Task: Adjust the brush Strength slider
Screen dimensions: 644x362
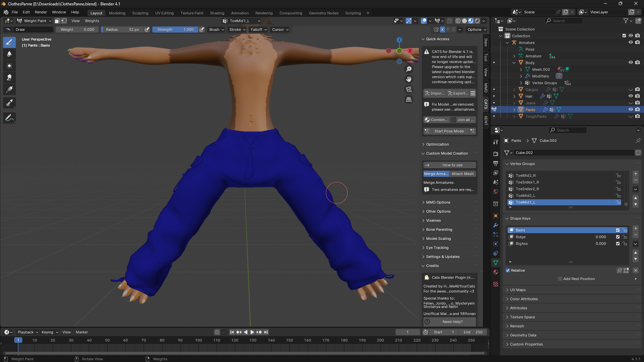Action: tap(175, 30)
